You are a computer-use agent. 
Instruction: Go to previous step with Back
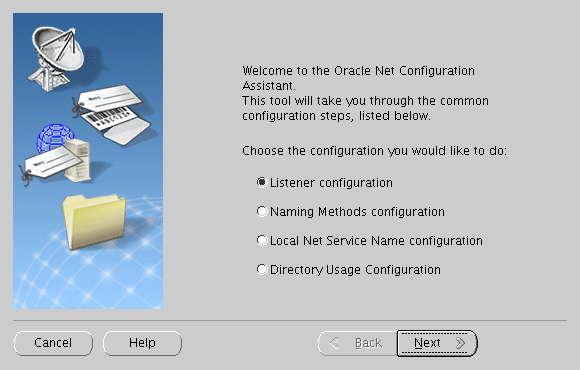357,343
